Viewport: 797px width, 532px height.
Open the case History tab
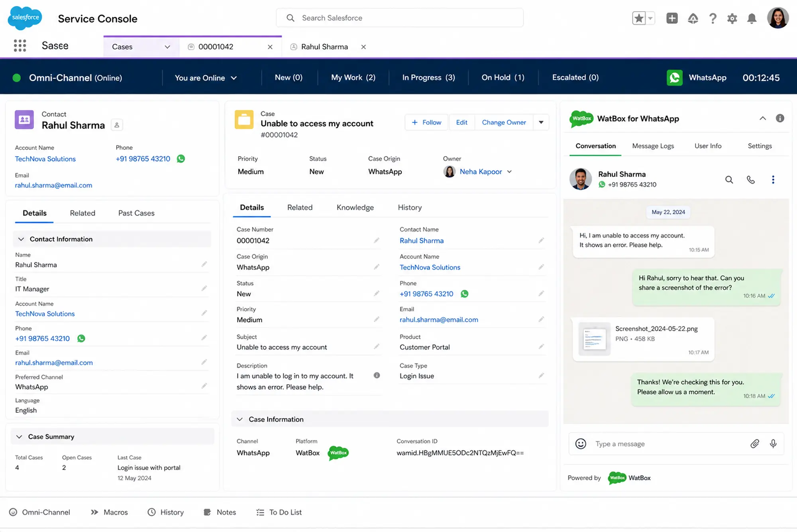(410, 208)
